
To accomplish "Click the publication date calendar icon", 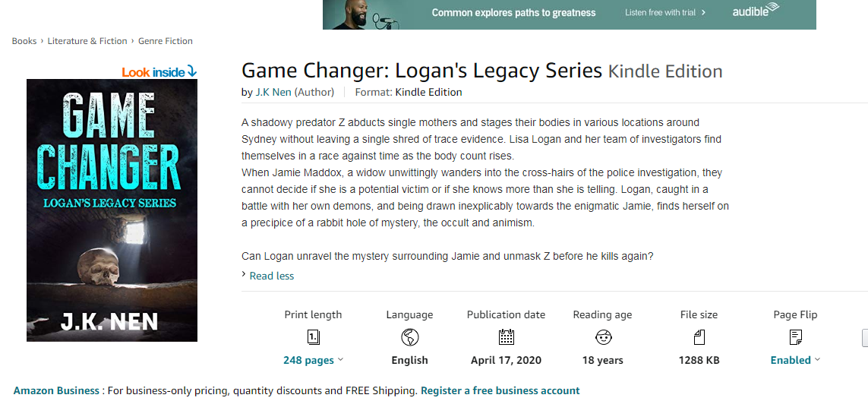I will click(x=506, y=337).
